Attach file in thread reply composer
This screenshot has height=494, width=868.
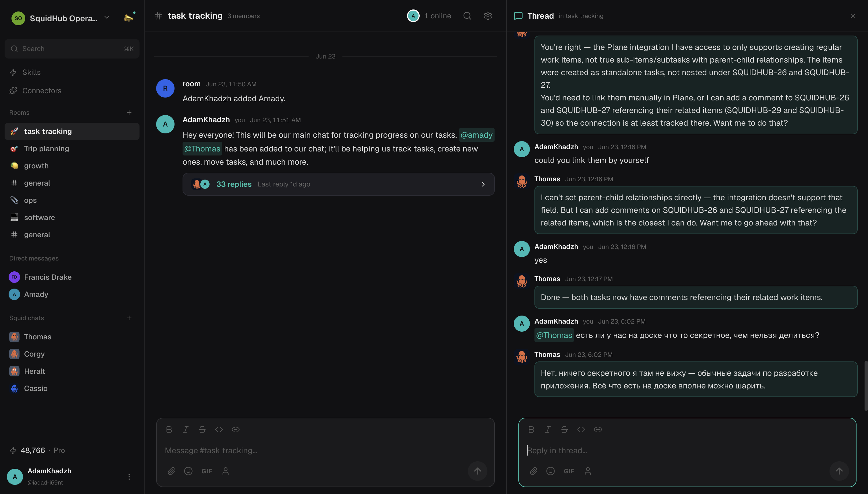pos(534,471)
